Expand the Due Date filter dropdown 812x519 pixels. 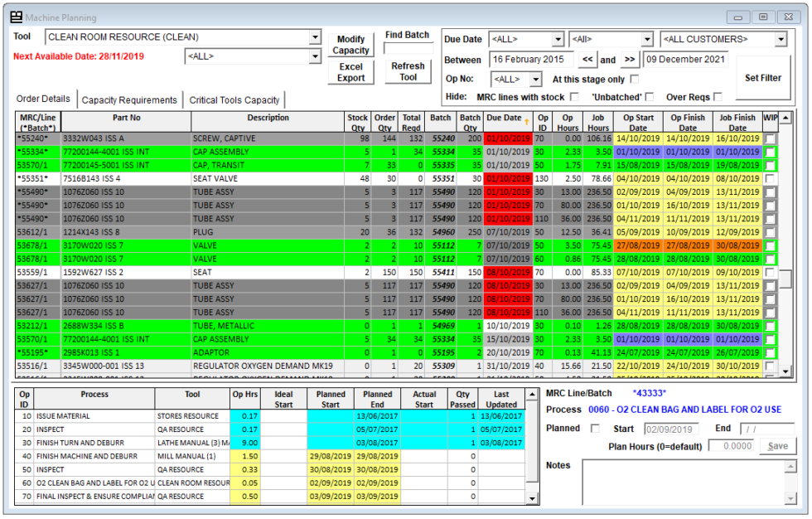pos(558,39)
